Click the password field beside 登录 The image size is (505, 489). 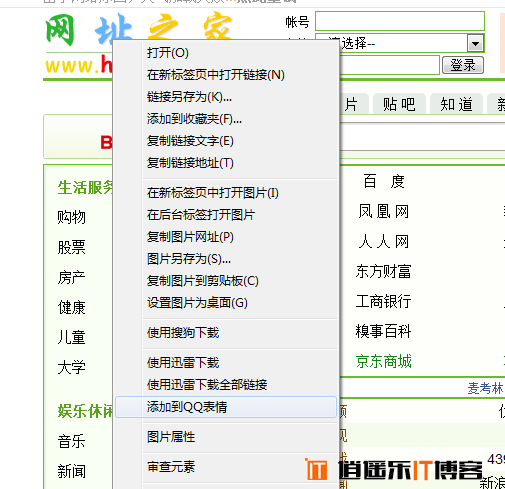click(390, 65)
